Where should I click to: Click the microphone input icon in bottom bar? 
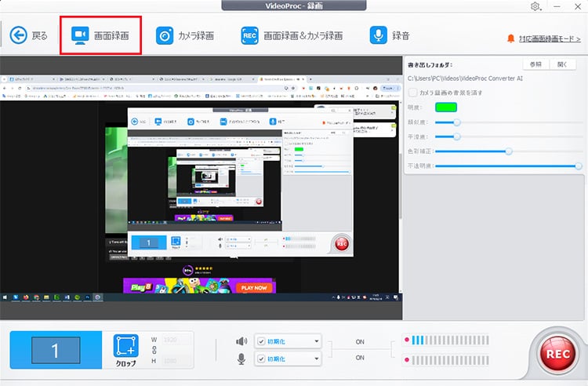click(241, 359)
